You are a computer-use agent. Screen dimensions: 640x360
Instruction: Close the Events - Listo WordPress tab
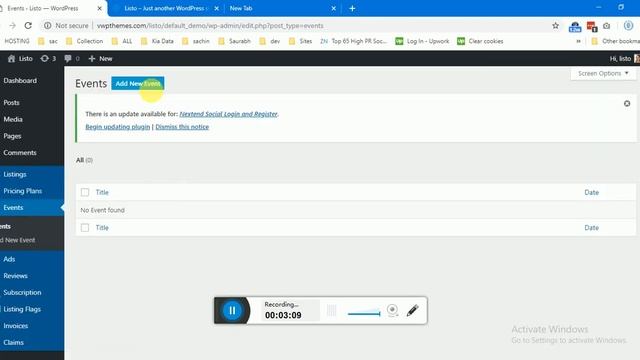[x=100, y=8]
